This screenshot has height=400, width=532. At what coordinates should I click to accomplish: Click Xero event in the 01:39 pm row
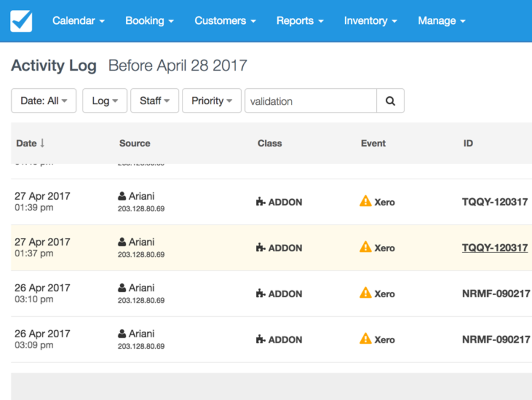pos(385,202)
